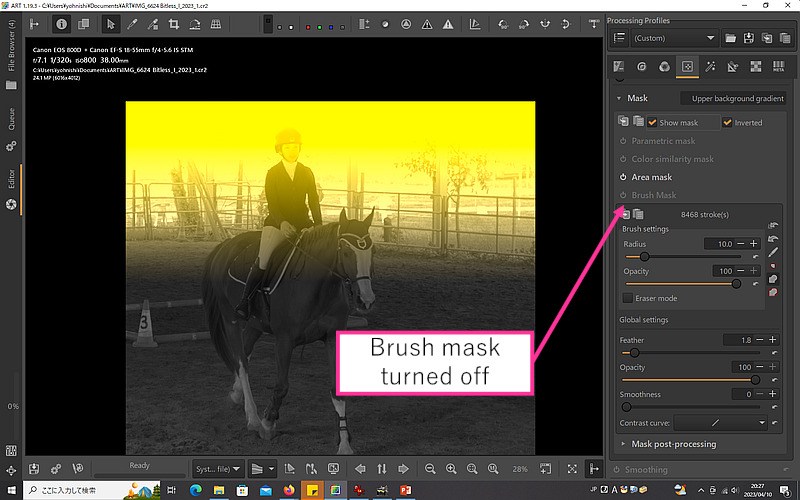Save the current image with bottom-left icon
This screenshot has height=500, width=800.
point(34,468)
